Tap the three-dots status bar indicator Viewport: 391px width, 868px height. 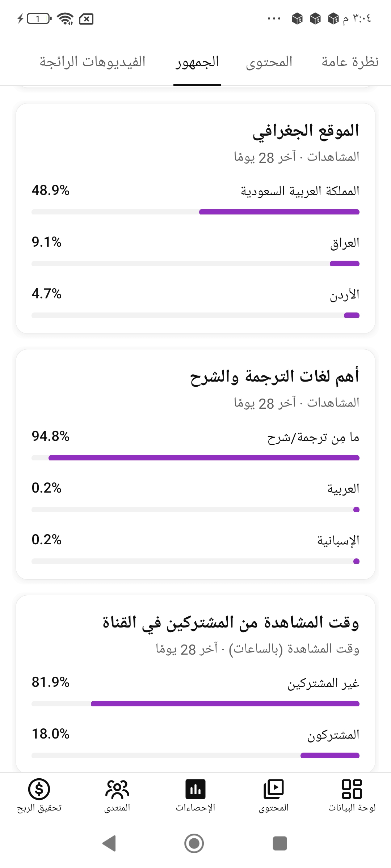(274, 18)
